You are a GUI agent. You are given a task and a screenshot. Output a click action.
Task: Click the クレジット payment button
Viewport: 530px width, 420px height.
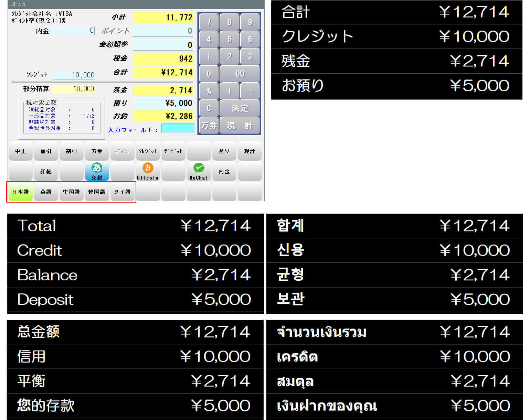click(x=148, y=151)
